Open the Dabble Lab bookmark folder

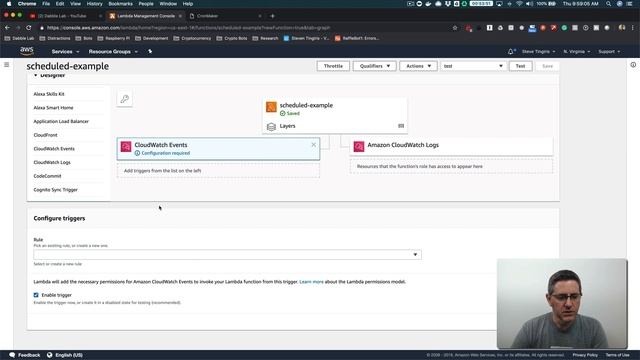point(19,38)
